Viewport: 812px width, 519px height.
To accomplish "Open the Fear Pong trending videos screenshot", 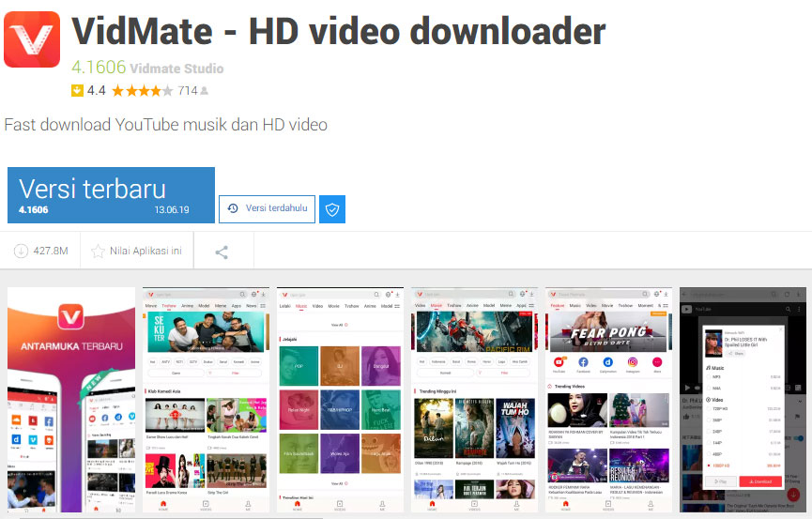I will [x=608, y=400].
